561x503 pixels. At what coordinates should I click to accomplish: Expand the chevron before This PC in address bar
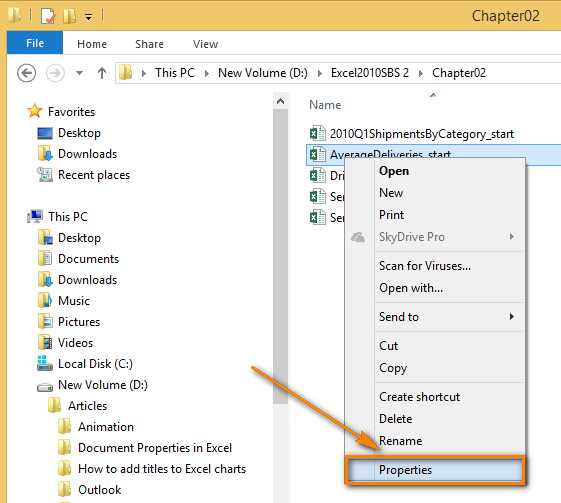point(144,73)
